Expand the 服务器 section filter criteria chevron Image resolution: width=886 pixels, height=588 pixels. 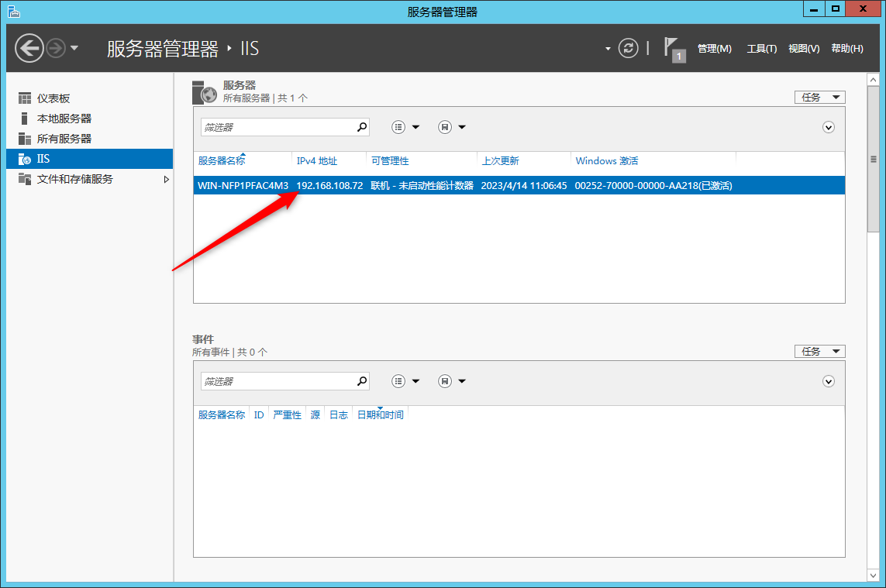click(829, 127)
